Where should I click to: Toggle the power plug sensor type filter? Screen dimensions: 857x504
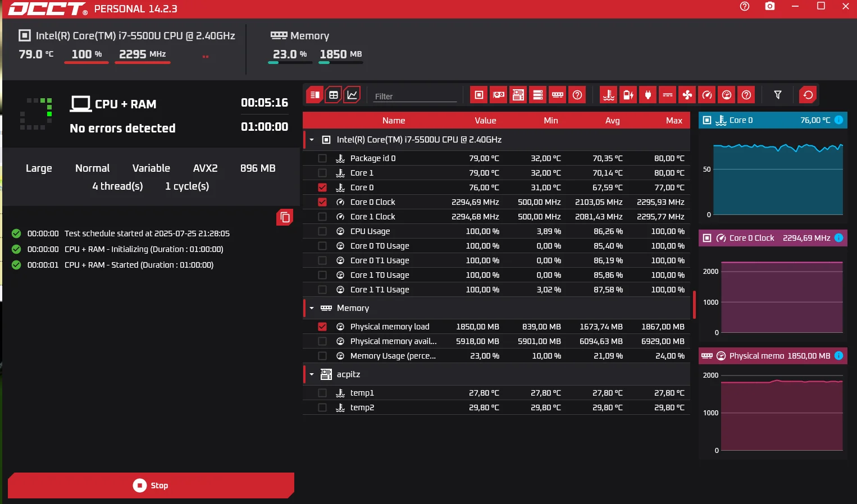tap(648, 95)
